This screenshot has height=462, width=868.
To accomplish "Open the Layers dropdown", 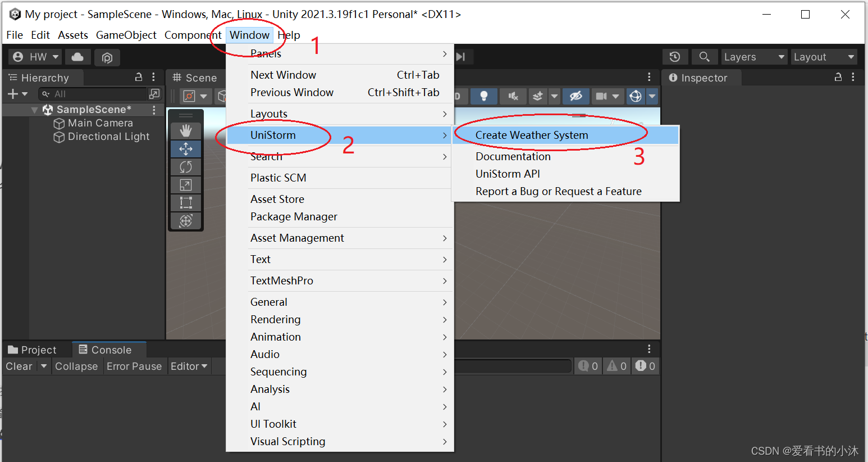I will [754, 57].
